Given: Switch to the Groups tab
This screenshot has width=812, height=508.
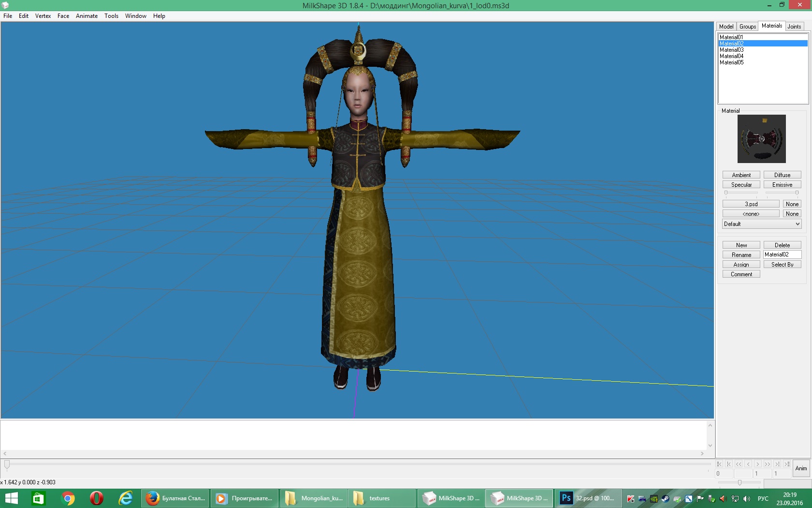Looking at the screenshot, I should 747,27.
